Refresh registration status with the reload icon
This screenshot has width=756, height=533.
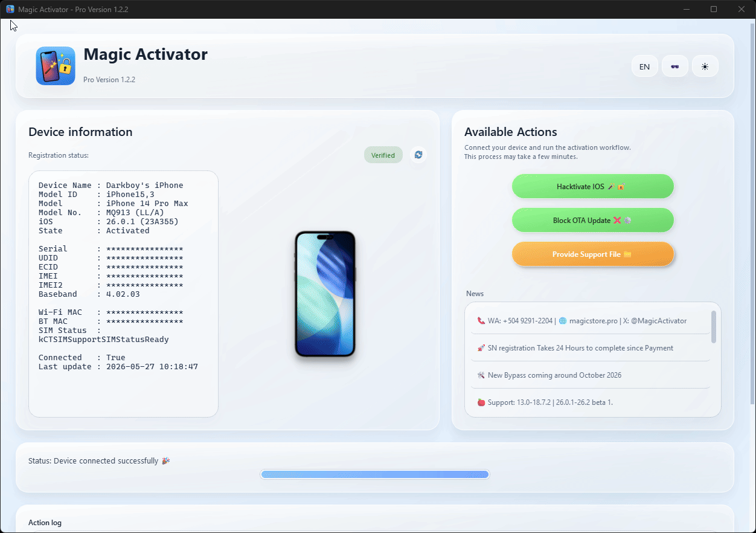418,155
